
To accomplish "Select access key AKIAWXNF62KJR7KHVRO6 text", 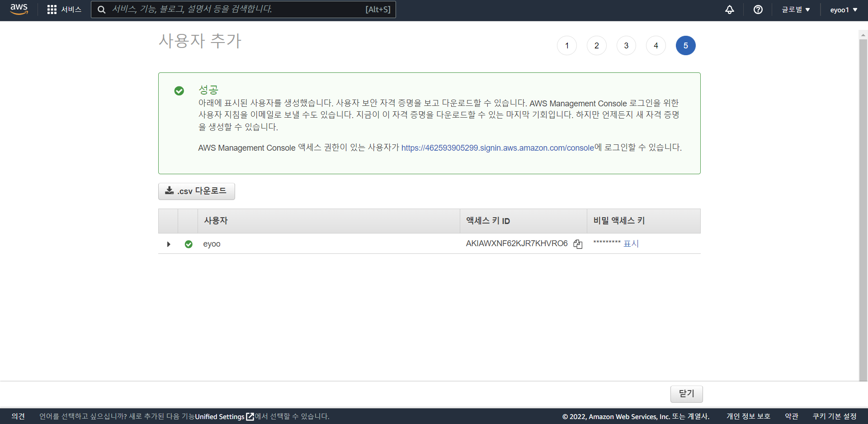I will (x=517, y=243).
